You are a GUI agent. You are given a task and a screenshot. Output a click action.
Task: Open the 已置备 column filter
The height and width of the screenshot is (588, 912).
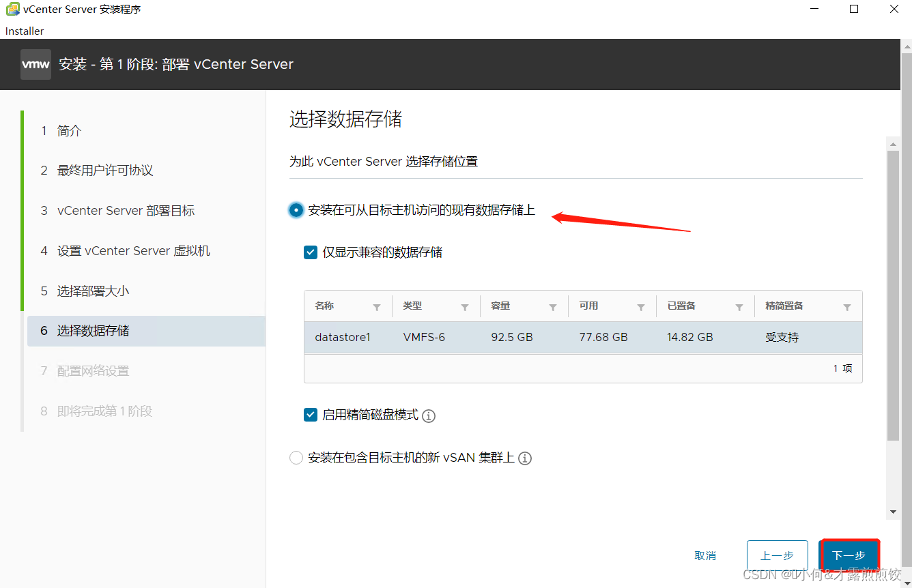click(739, 308)
